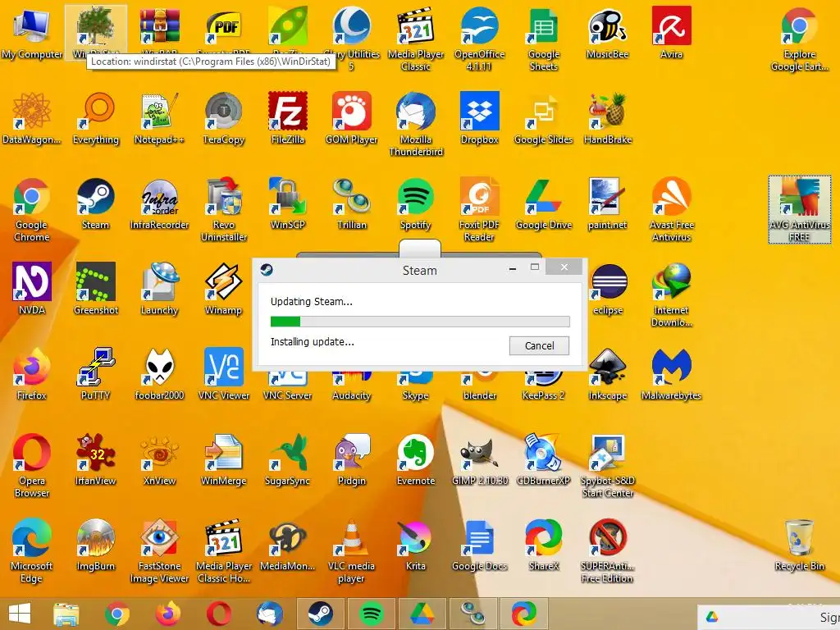Open File Explorer from the taskbar

(66, 614)
